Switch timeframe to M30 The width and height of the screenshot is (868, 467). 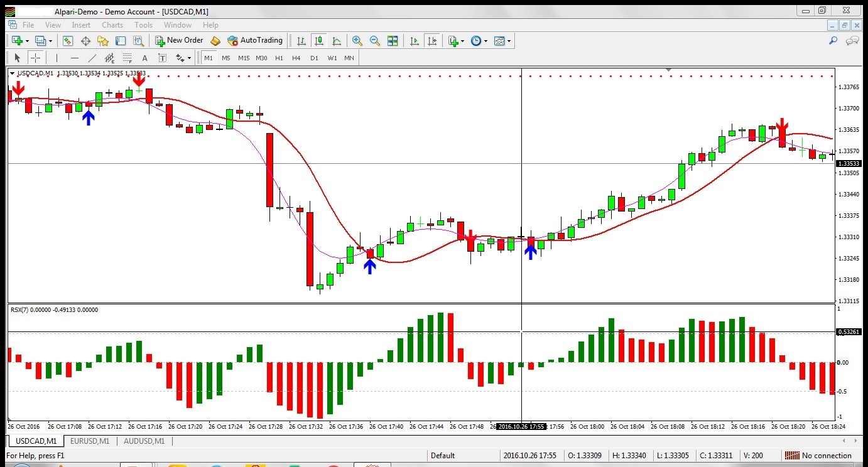tap(261, 58)
